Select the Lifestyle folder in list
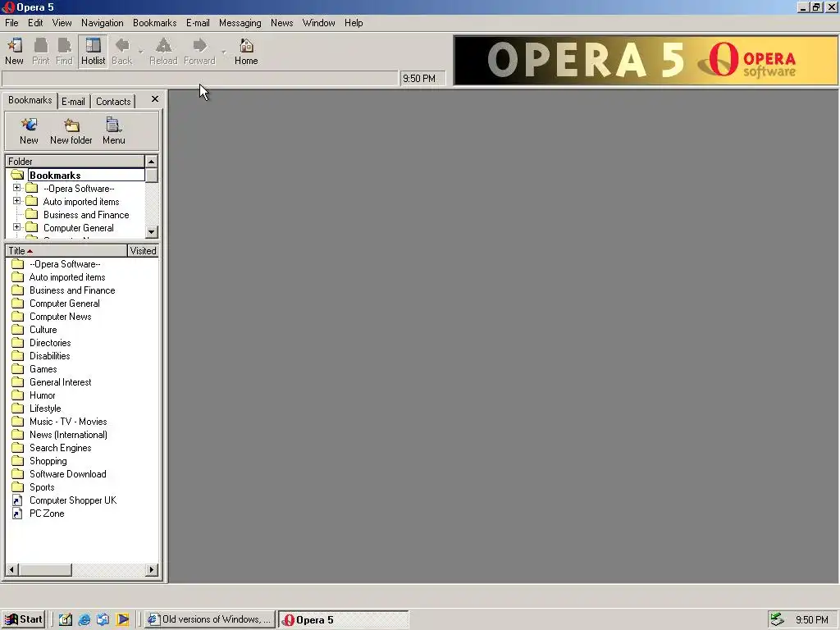This screenshot has height=630, width=840. tap(45, 409)
